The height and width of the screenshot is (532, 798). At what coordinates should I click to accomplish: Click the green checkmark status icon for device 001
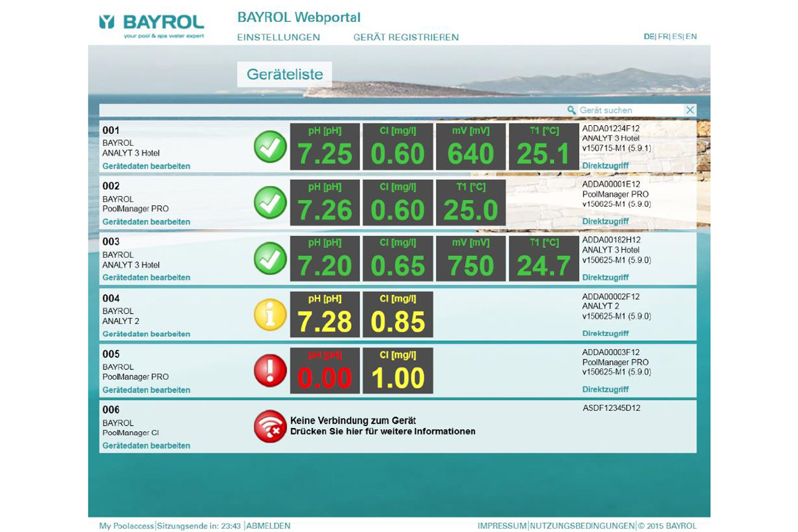coord(270,147)
